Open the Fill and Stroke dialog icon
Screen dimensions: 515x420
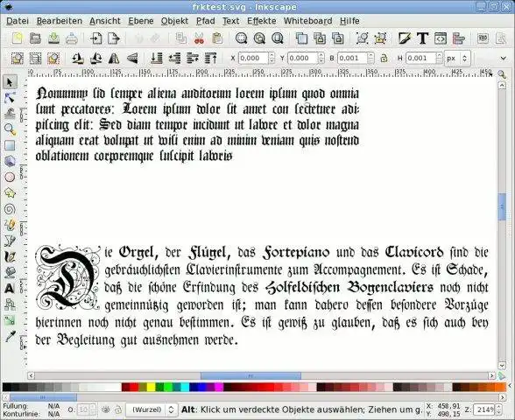(x=405, y=38)
